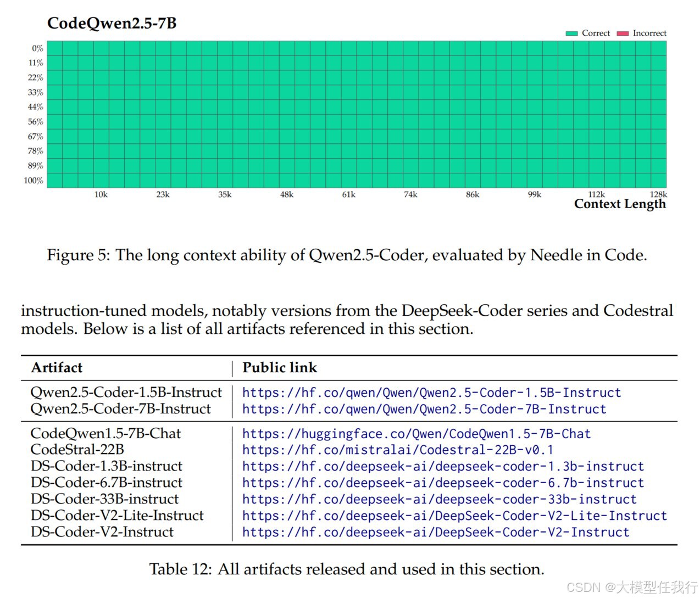Open the deepseek-coder-33b-instruct link
Image resolution: width=700 pixels, height=599 pixels.
pyautogui.click(x=439, y=500)
